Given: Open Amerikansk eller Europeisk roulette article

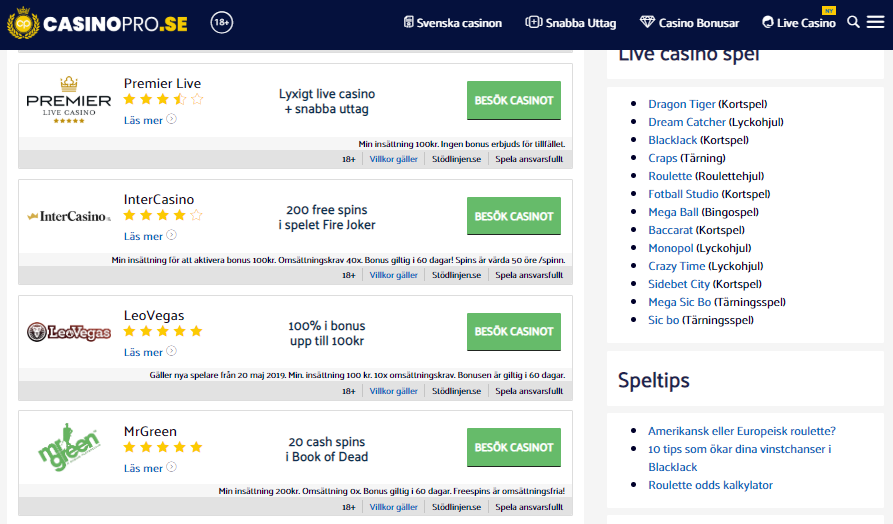Looking at the screenshot, I should point(742,431).
